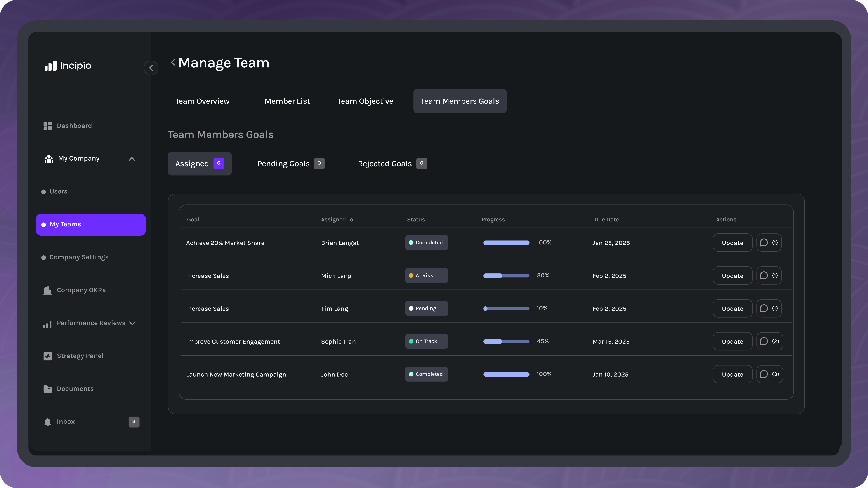
Task: Click Update for Mick Lang's goal
Action: [732, 275]
